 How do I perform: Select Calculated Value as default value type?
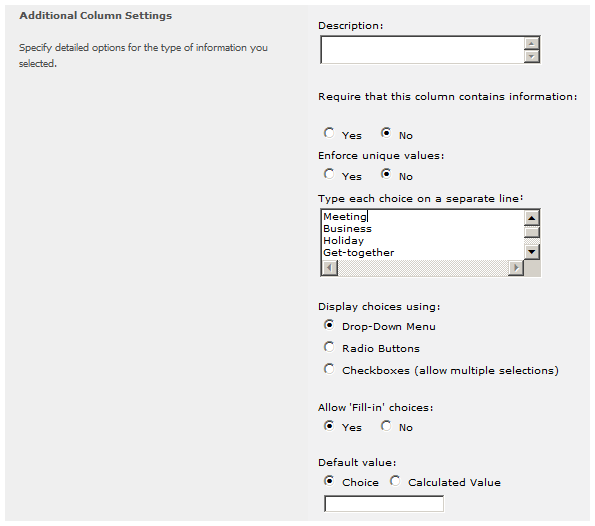395,481
